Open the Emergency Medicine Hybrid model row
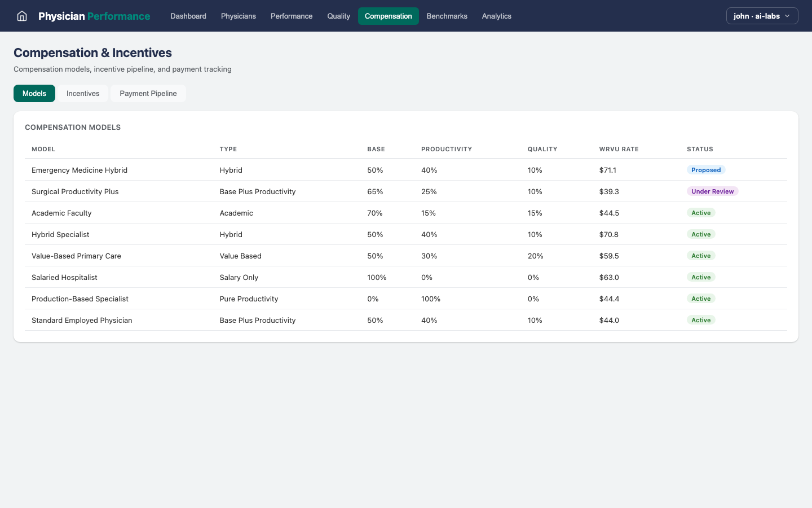Screen dimensions: 812x508 tap(80, 170)
